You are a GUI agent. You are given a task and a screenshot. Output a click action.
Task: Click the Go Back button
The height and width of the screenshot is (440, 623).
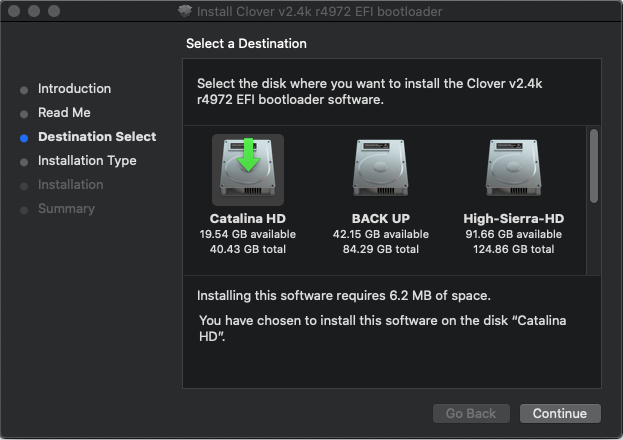click(471, 413)
